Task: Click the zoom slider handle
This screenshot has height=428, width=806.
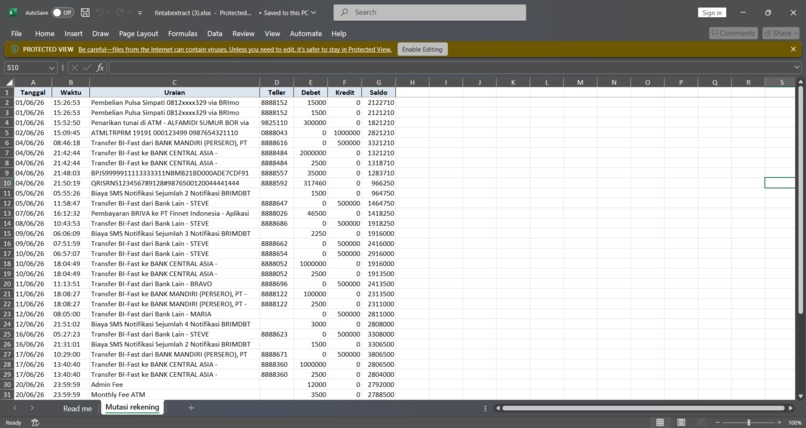Action: (x=749, y=422)
